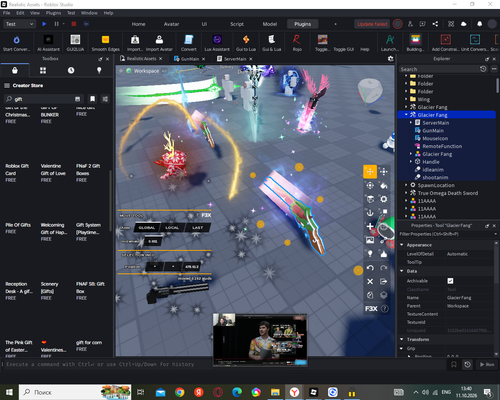Click the Toggle GUI plugin button
The height and width of the screenshot is (400, 500).
tap(344, 49)
